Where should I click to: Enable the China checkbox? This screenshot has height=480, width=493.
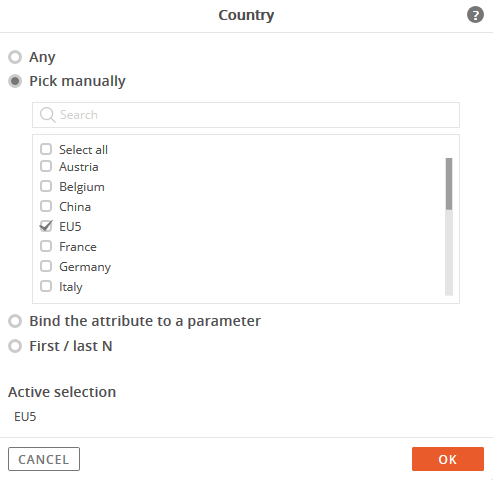click(46, 206)
